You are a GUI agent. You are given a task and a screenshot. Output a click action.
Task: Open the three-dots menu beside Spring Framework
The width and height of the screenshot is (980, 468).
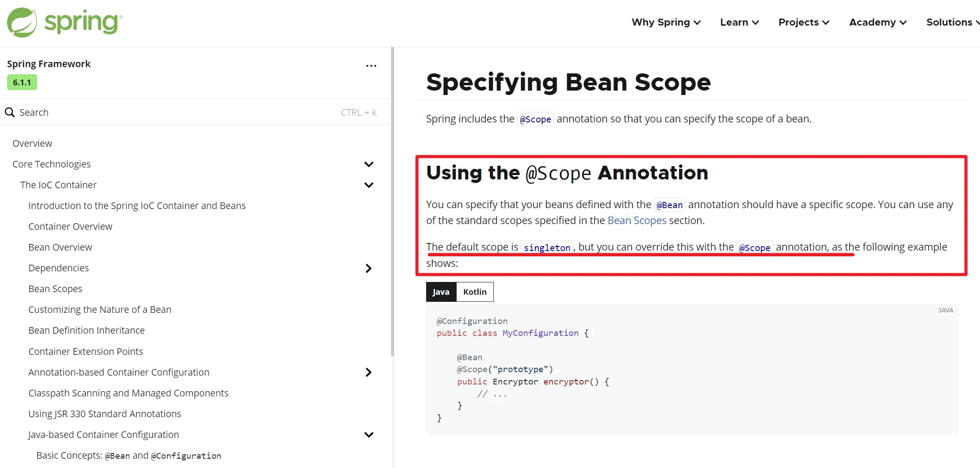click(x=371, y=66)
